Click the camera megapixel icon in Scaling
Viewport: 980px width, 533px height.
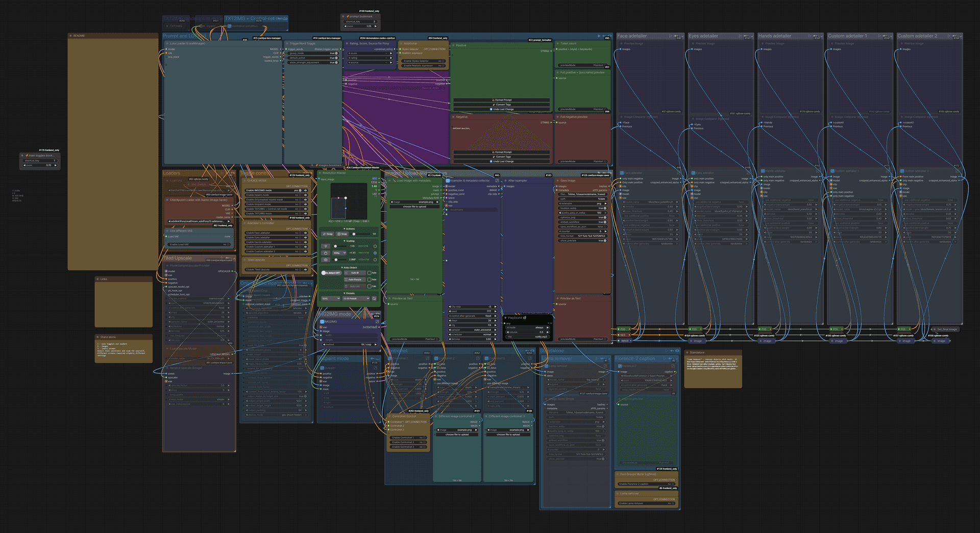pos(326,260)
